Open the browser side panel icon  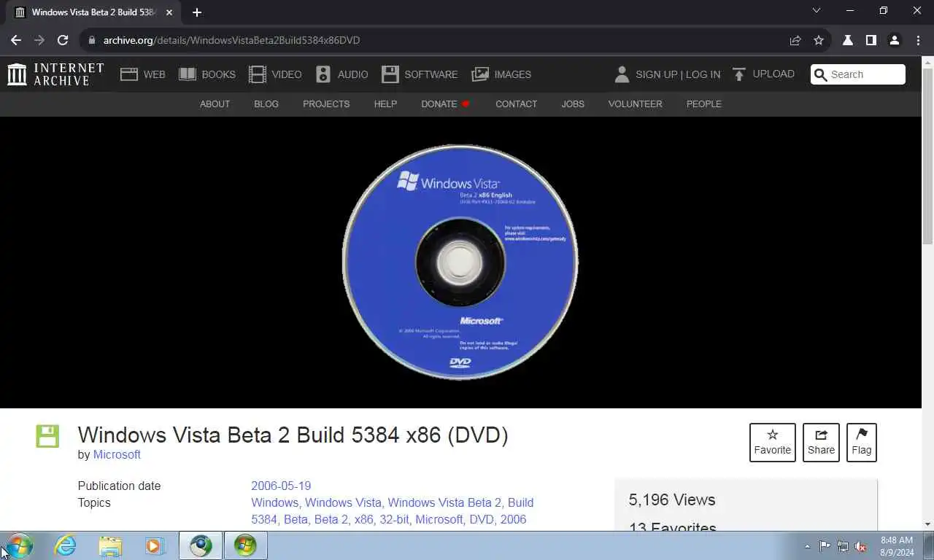coord(871,40)
